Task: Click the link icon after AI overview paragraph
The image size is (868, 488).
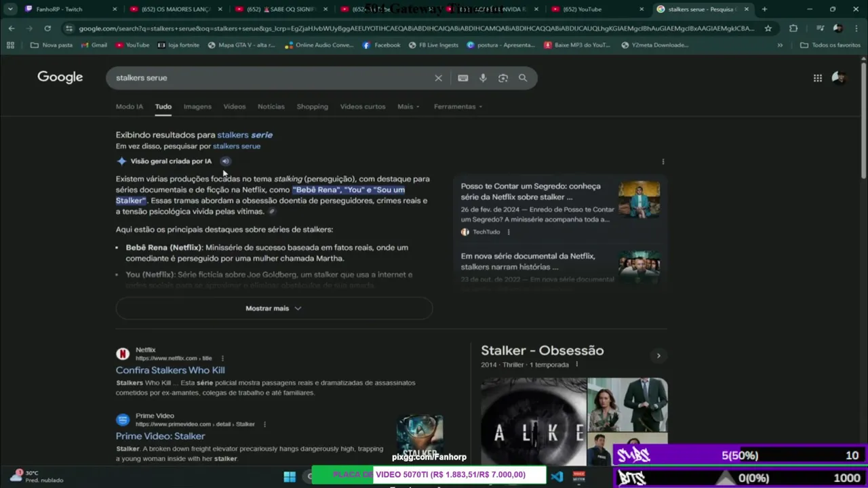Action: pyautogui.click(x=272, y=211)
